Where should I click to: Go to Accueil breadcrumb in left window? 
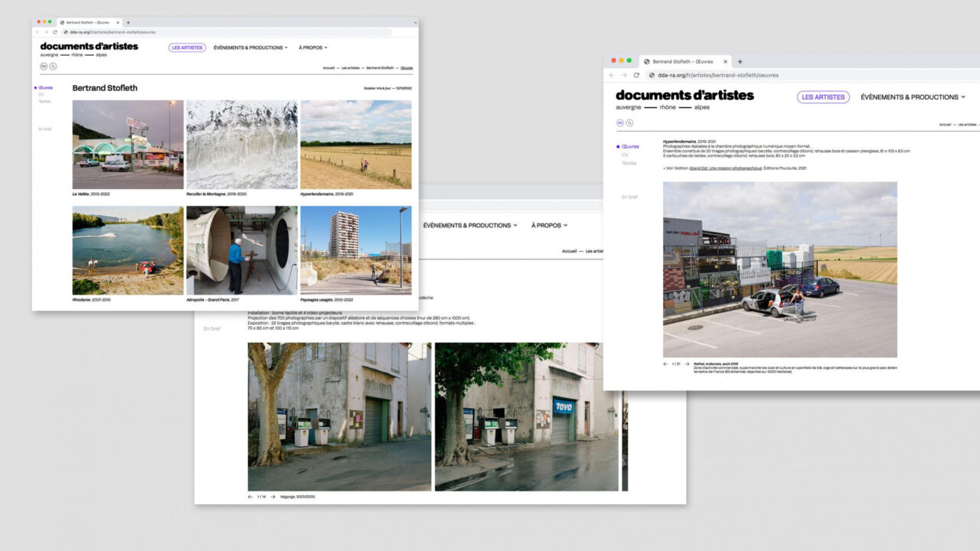328,67
